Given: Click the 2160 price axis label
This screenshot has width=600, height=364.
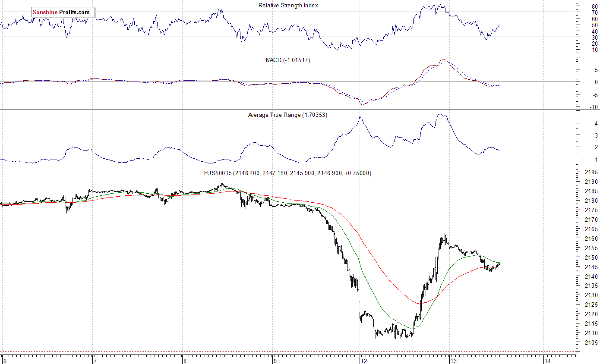Looking at the screenshot, I should pos(592,239).
